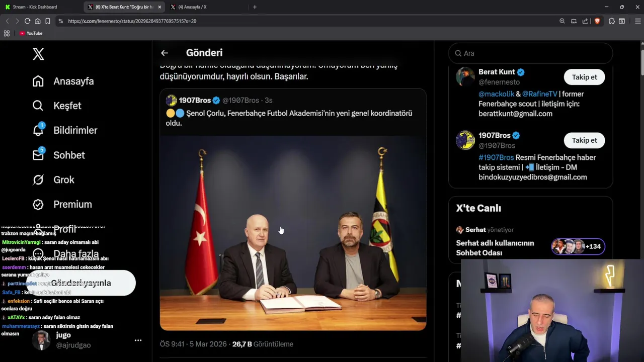The height and width of the screenshot is (362, 644).
Task: Open the sidebar search panel icon
Action: [622, 21]
